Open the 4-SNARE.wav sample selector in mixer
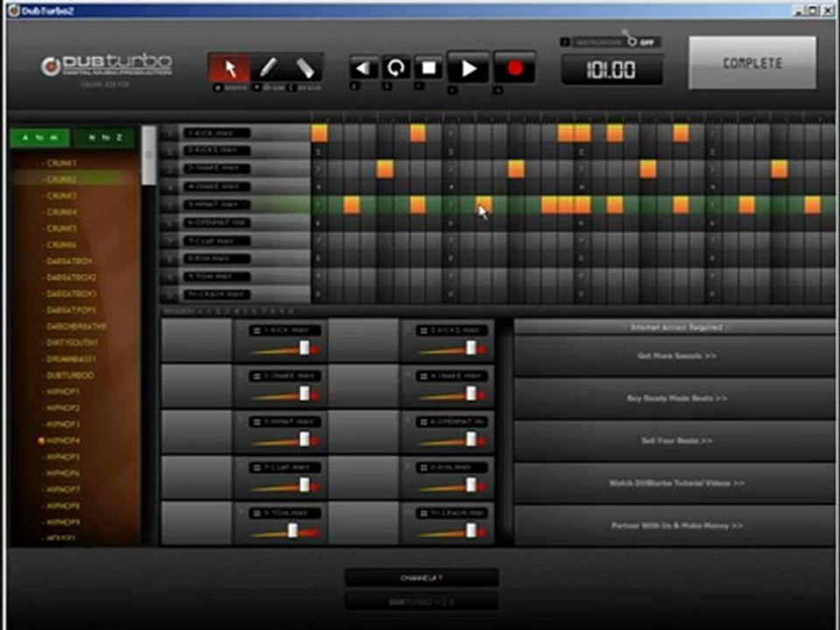Viewport: 840px width, 630px height. 451,376
